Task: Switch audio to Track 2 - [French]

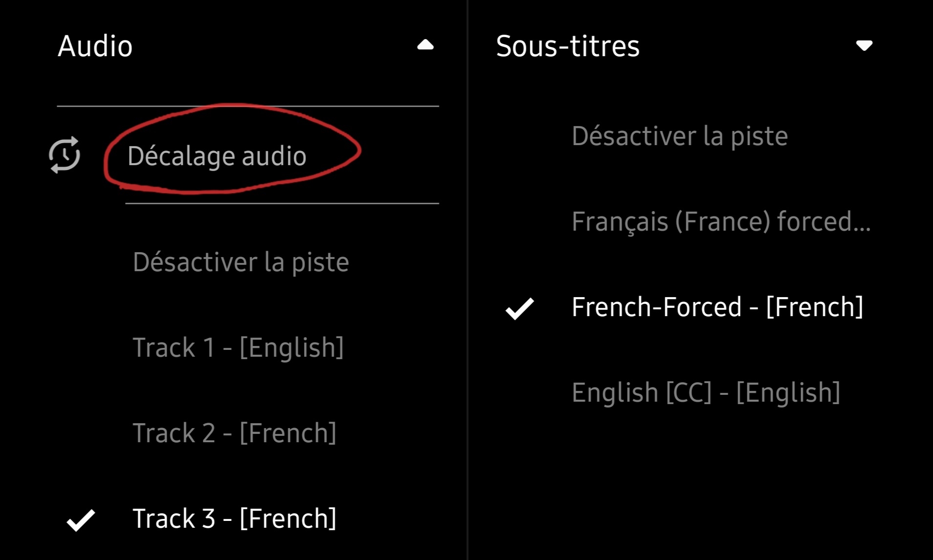Action: tap(235, 433)
